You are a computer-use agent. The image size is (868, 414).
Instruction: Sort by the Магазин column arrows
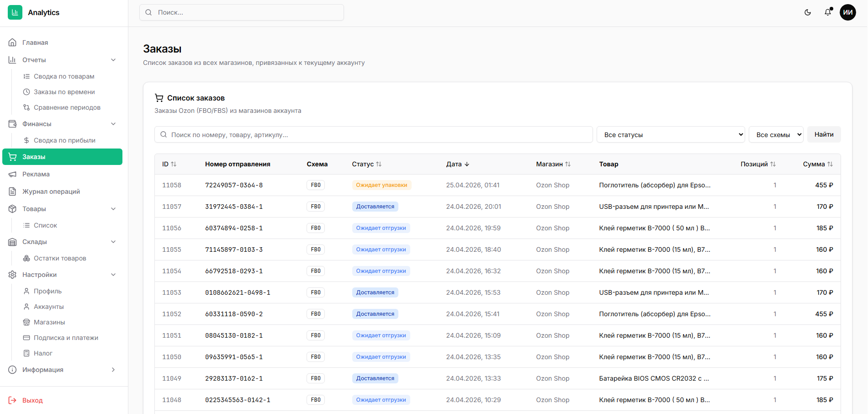pyautogui.click(x=568, y=164)
